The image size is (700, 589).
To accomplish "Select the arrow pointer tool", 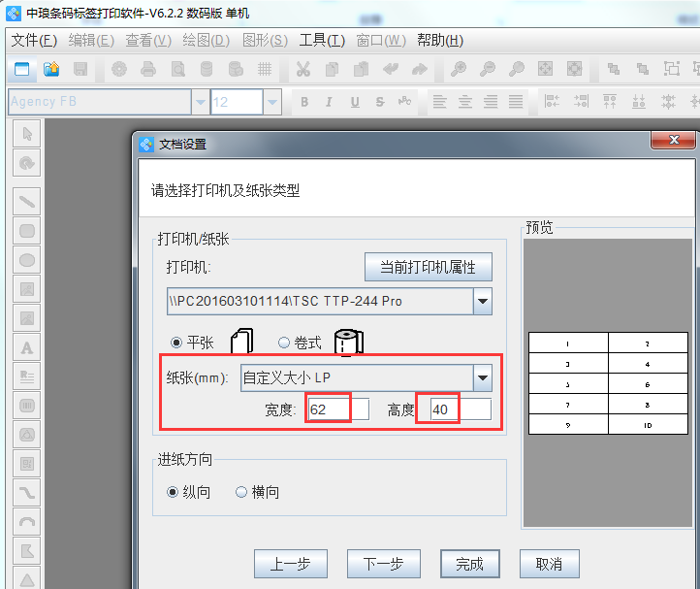I will [x=28, y=134].
